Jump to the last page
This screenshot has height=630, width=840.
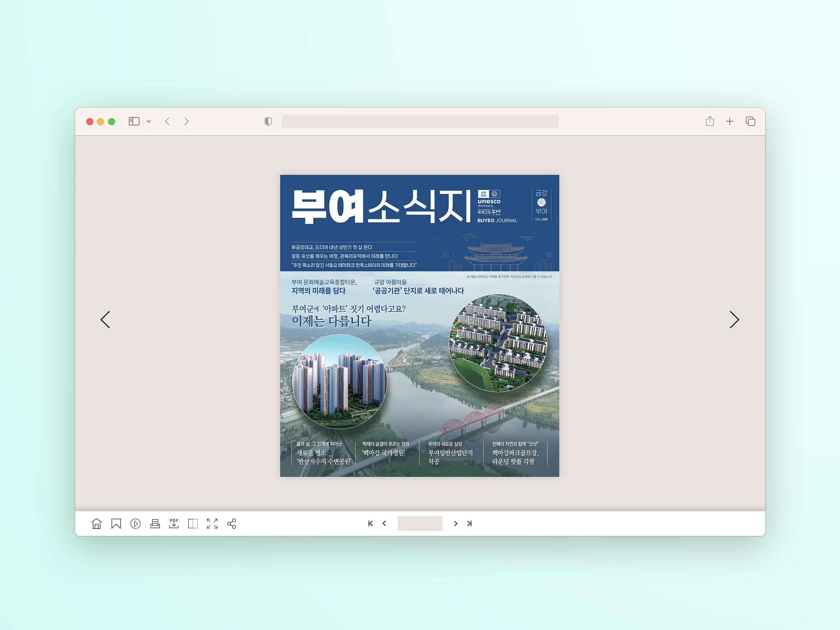470,523
